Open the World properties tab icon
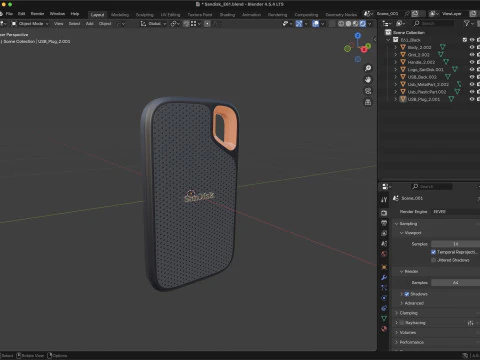 tap(384, 254)
